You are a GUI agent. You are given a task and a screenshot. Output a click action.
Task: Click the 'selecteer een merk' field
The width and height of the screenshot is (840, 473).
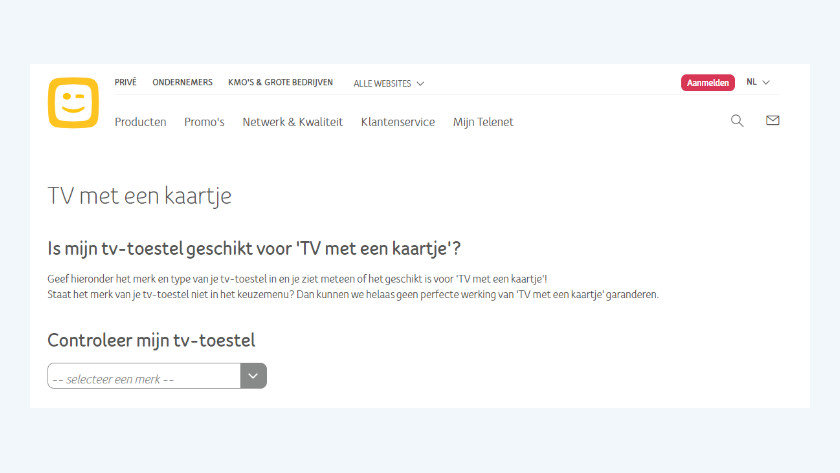pos(144,376)
